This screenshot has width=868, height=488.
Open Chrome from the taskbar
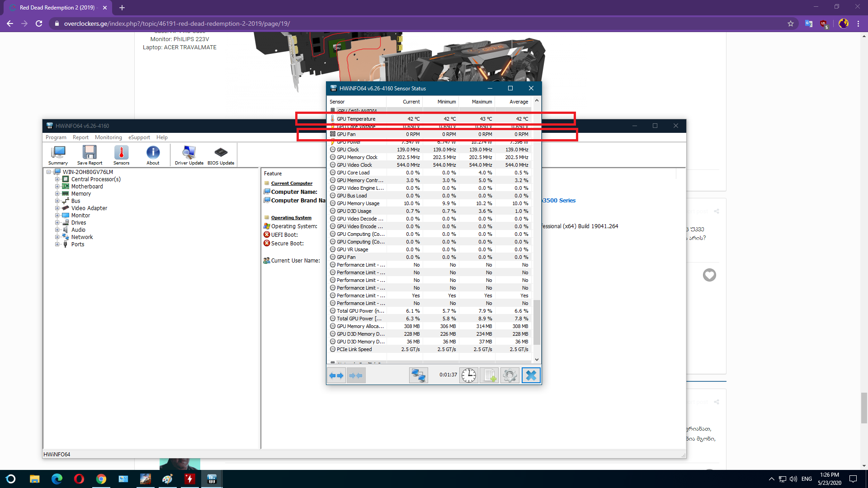101,479
